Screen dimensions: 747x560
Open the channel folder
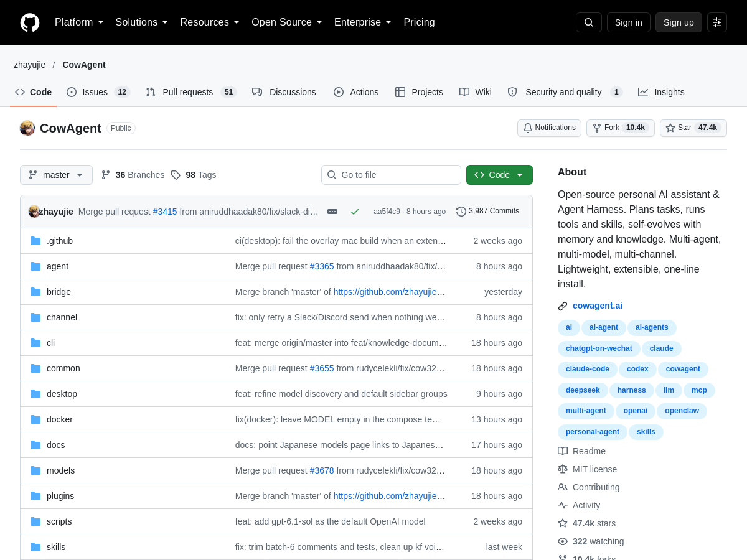62,317
